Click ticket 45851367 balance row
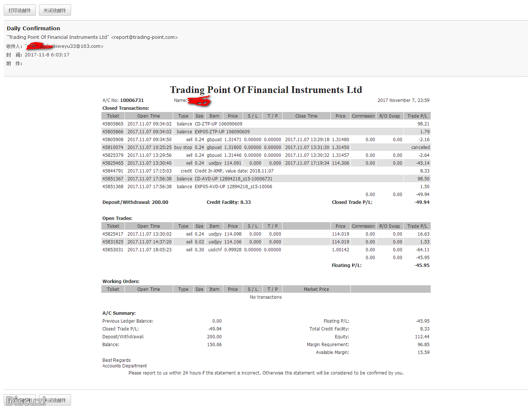 click(x=266, y=179)
